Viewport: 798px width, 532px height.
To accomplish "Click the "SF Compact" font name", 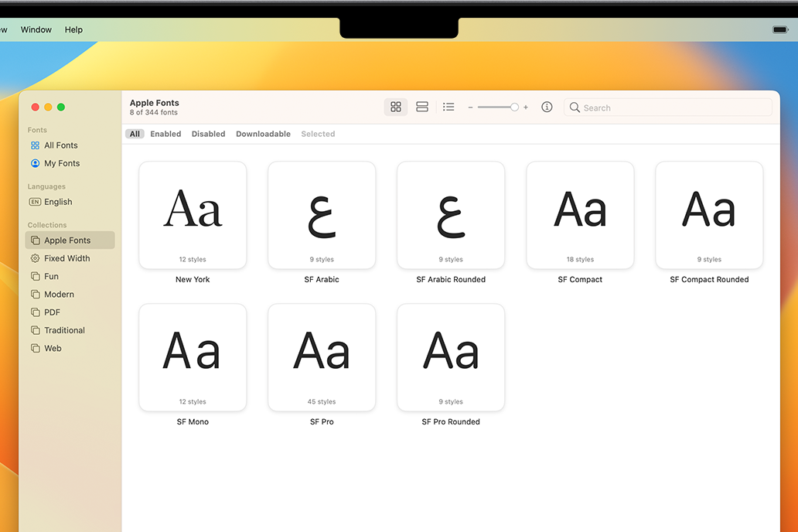I will point(580,279).
